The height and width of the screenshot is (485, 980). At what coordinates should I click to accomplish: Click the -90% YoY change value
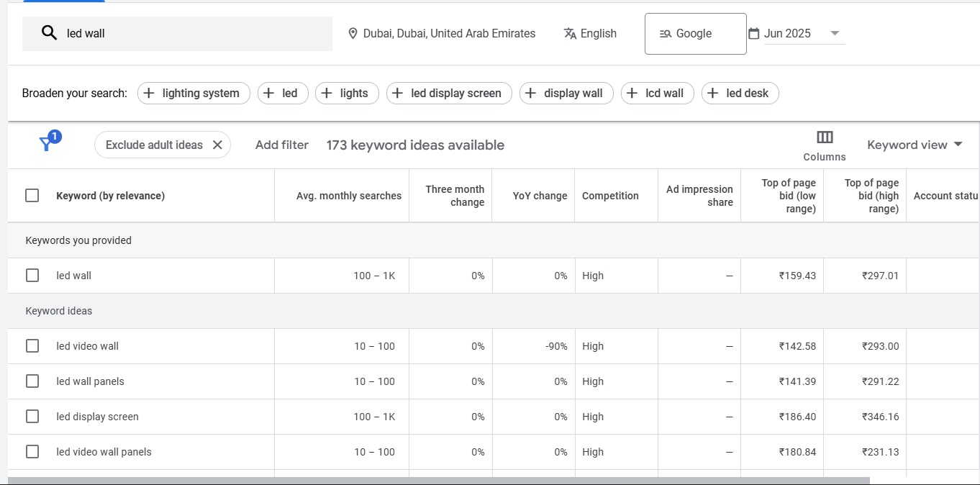pyautogui.click(x=556, y=346)
